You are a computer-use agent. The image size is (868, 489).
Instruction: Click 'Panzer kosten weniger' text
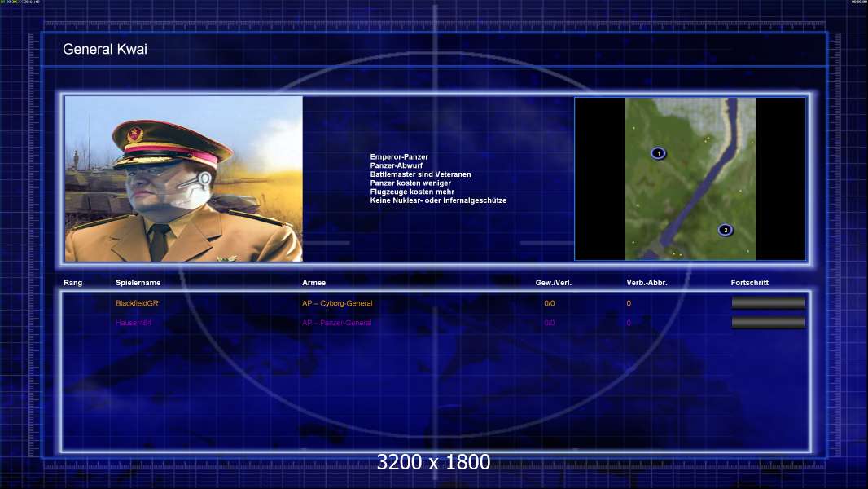[410, 183]
